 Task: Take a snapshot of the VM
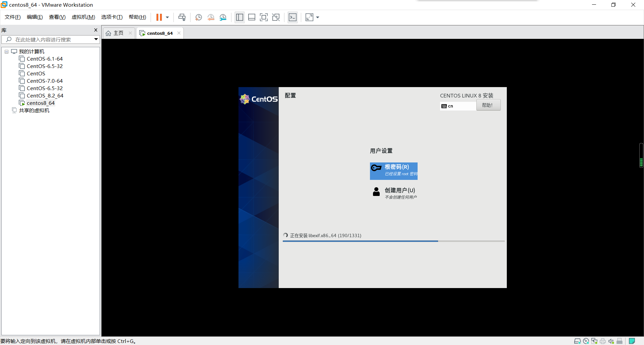[x=198, y=17]
